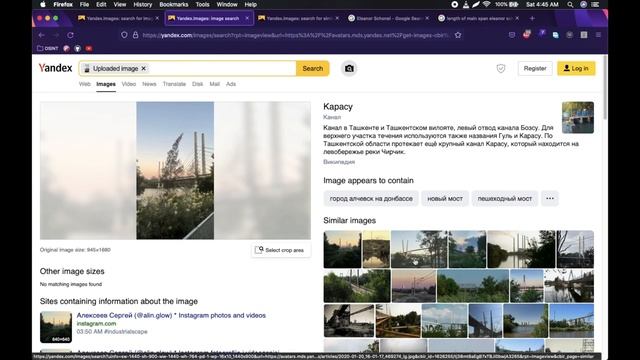
Task: Open a new browser tab with plus
Action: [x=532, y=18]
